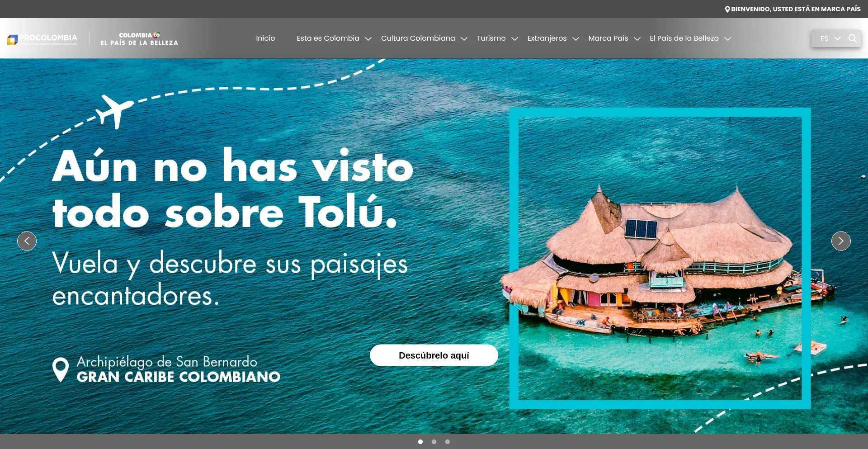Open the Turismo dropdown menu
The width and height of the screenshot is (868, 449).
491,38
